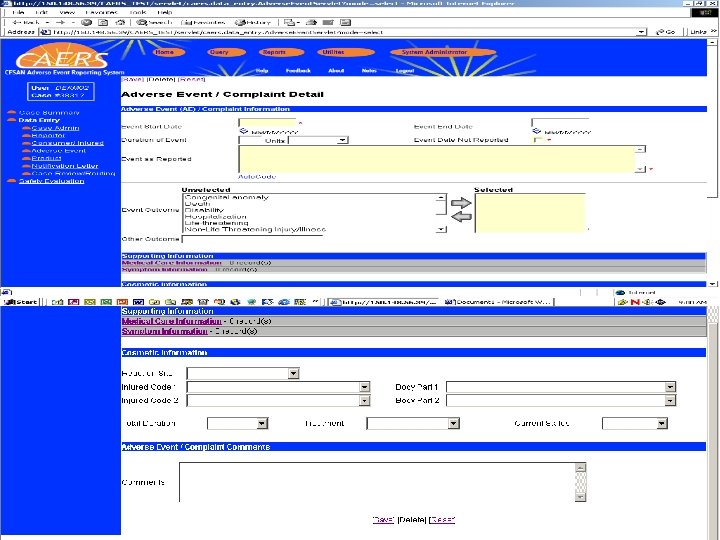Click the N system tray icon
This screenshot has height=540, width=720.
[635, 302]
